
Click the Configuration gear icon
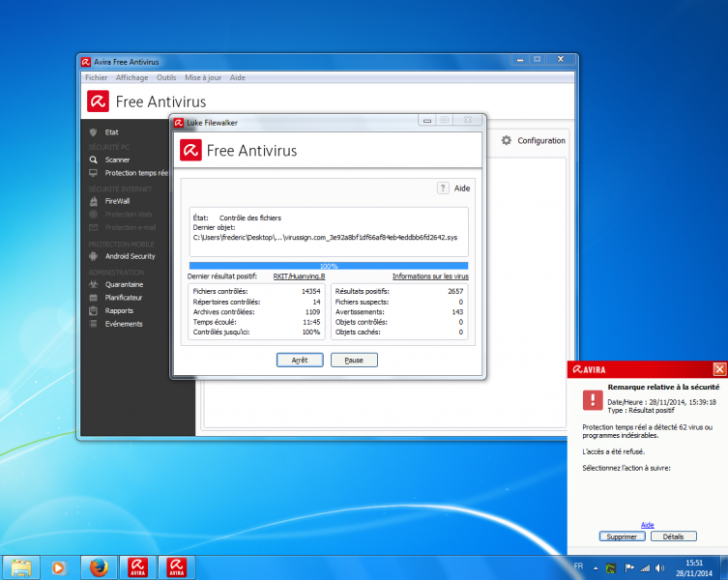click(x=506, y=141)
